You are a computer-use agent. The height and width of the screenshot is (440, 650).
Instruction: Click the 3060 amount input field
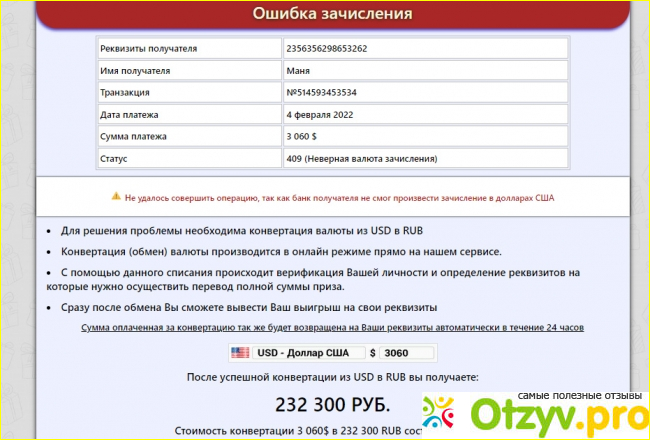(407, 353)
